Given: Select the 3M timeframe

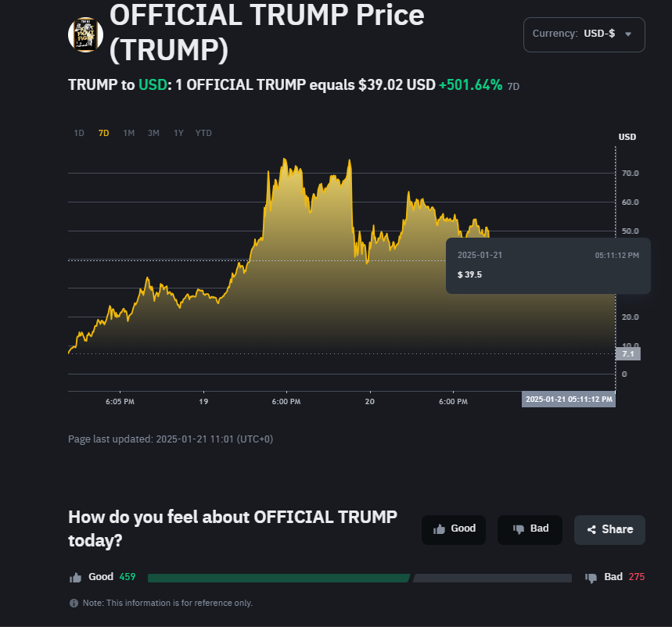Looking at the screenshot, I should coord(153,133).
